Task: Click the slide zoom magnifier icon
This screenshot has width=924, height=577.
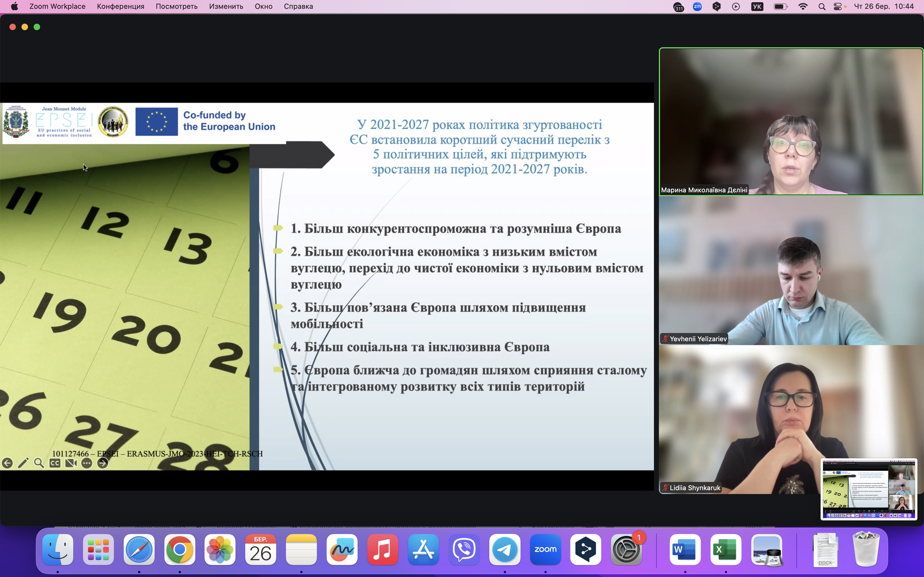Action: tap(39, 463)
